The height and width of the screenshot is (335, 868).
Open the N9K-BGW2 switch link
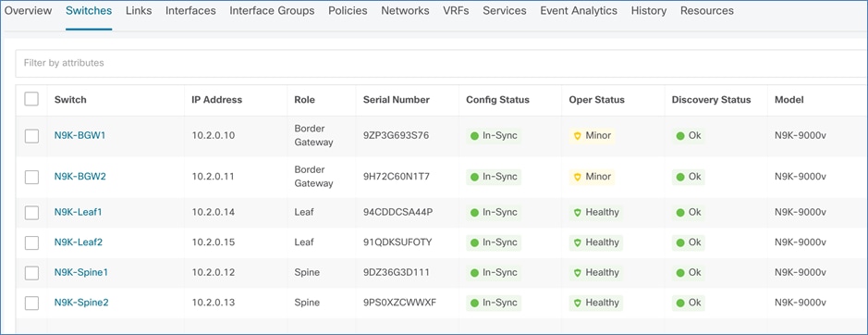tap(79, 177)
